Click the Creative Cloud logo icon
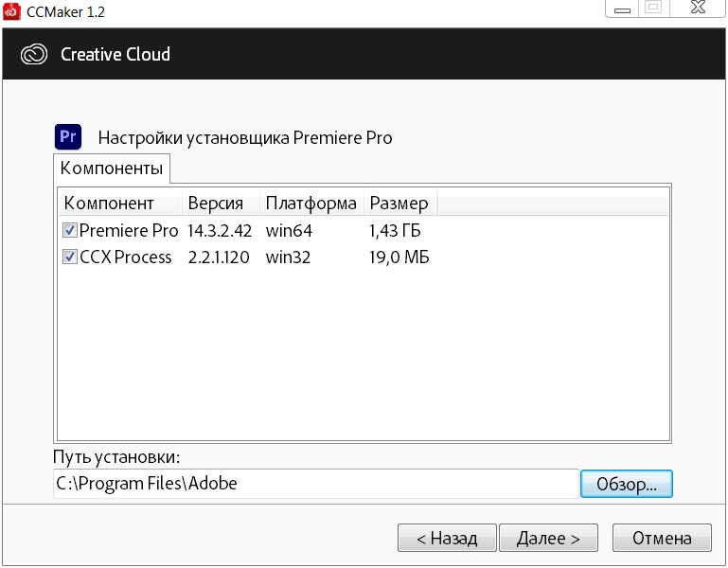The height and width of the screenshot is (568, 728). click(35, 54)
